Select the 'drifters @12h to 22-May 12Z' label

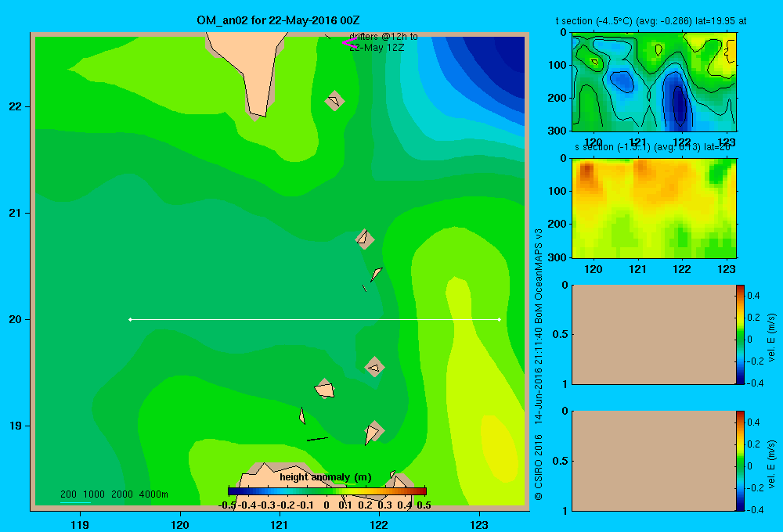point(384,42)
